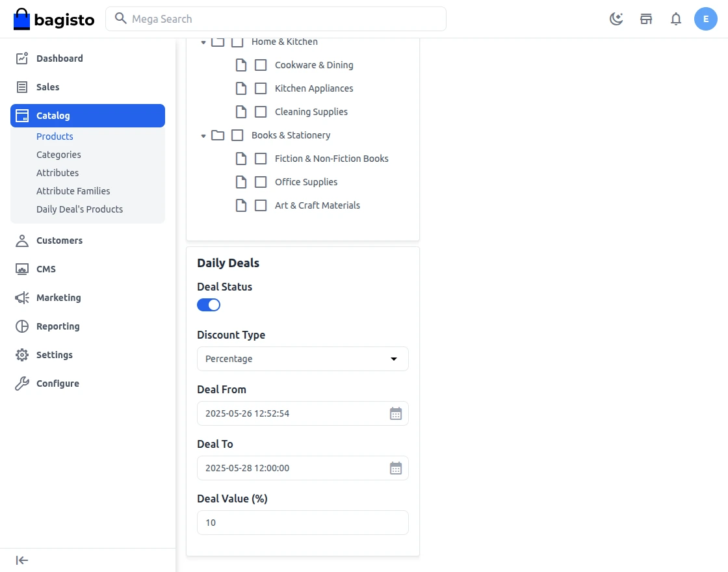The width and height of the screenshot is (728, 572).
Task: Turn off the Deal Status toggle
Action: pos(209,305)
